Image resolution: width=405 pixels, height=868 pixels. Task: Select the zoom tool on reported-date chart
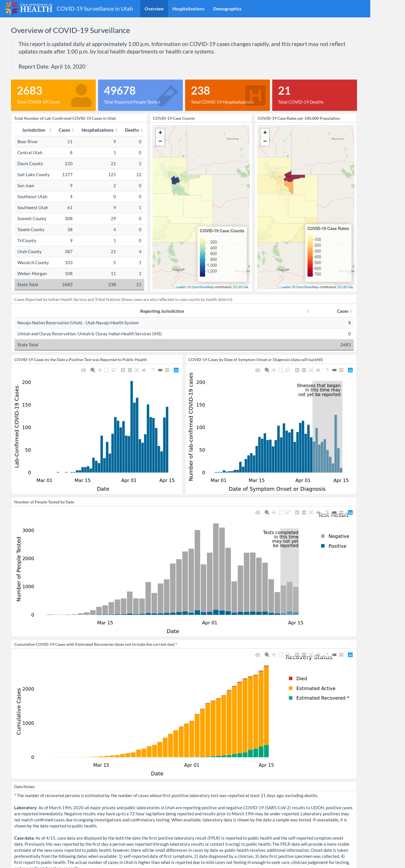pos(93,370)
